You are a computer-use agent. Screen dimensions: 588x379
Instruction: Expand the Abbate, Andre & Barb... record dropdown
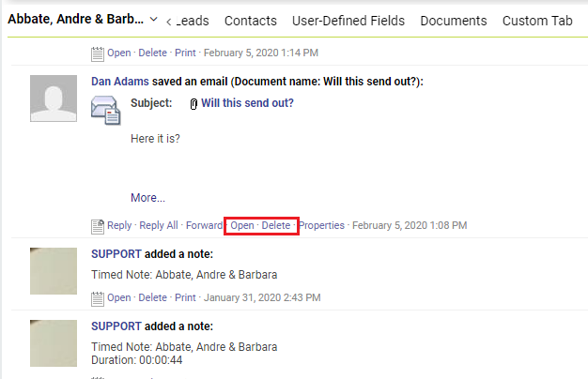coord(154,20)
